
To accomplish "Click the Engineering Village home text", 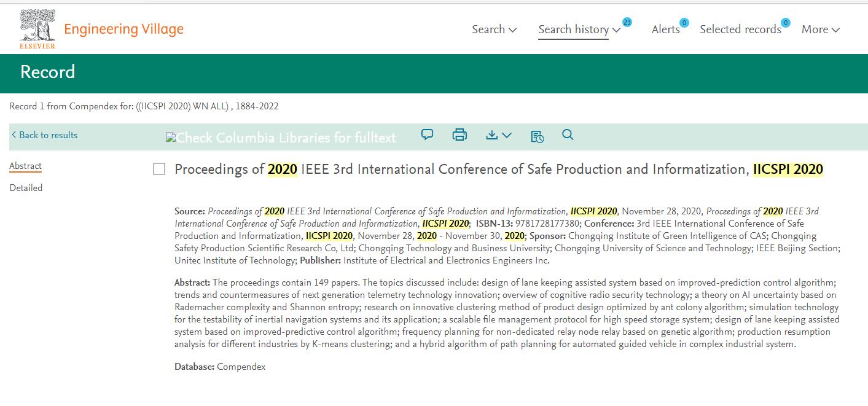I will point(123,28).
